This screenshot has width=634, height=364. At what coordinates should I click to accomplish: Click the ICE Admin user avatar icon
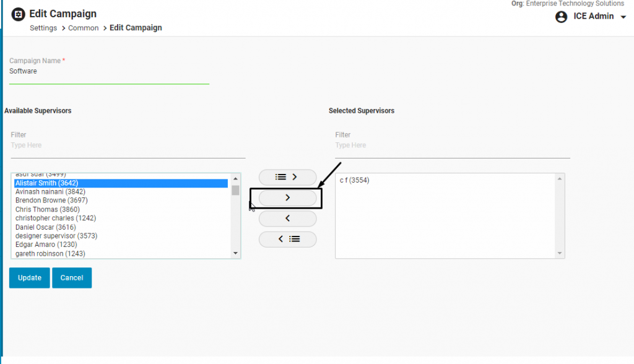(562, 17)
